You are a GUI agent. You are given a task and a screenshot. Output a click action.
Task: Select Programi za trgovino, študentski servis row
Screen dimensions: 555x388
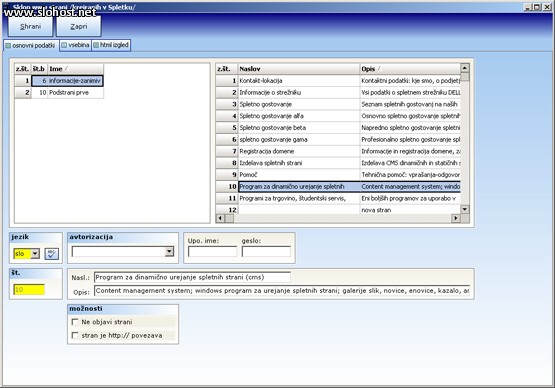(x=338, y=198)
